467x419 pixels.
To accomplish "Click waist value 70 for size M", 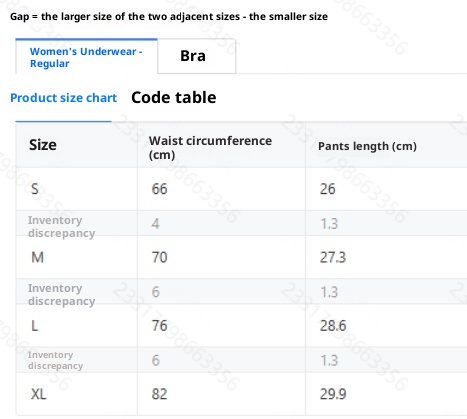I will tap(159, 257).
